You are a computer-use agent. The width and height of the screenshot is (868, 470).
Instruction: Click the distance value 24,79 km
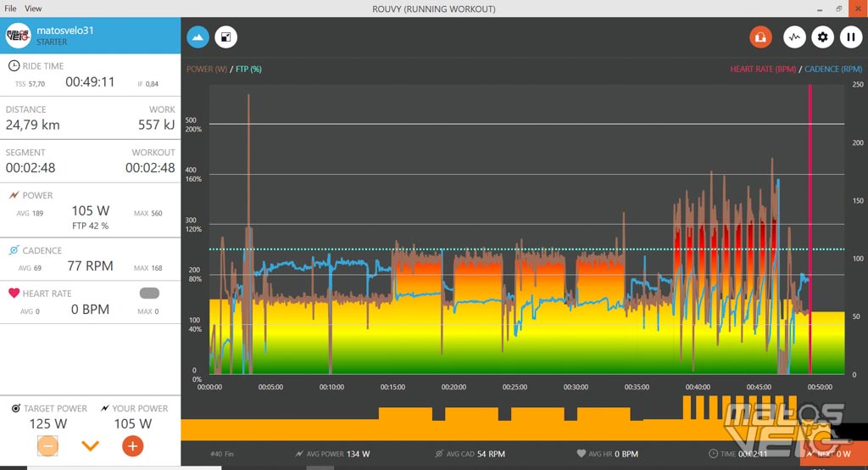coord(33,126)
